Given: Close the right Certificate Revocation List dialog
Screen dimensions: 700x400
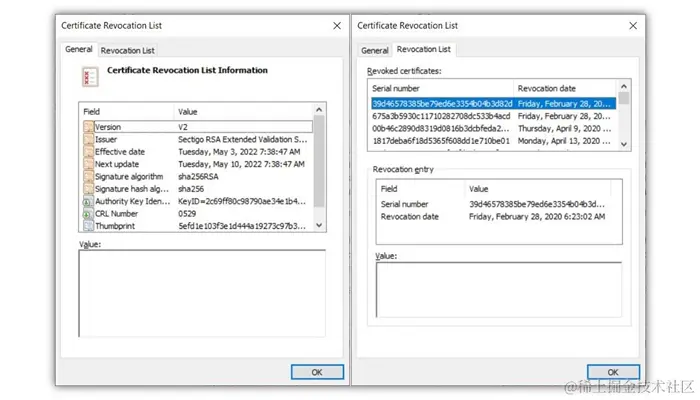Looking at the screenshot, I should [x=633, y=26].
